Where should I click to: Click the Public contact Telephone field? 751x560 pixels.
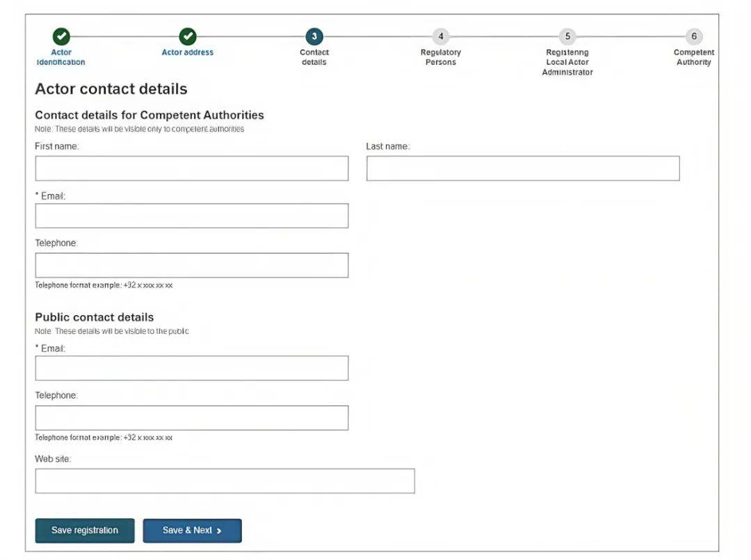pos(192,417)
